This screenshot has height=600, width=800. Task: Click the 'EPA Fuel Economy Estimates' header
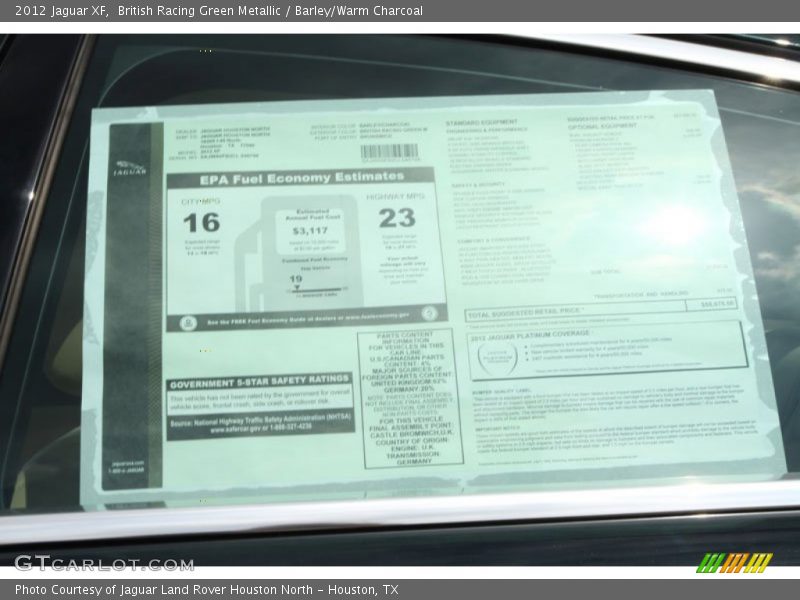pyautogui.click(x=302, y=179)
